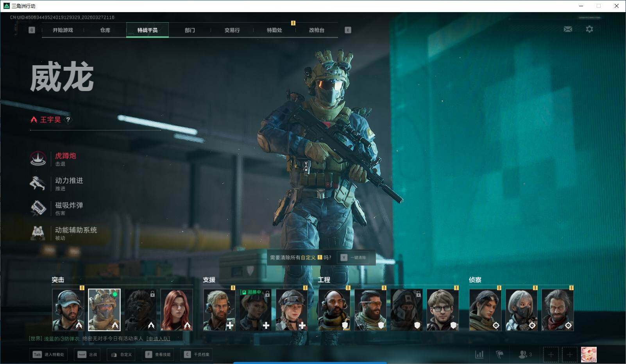Viewport: 626px width, 364px height.
Task: Click the app logo in title bar
Action: [6, 6]
